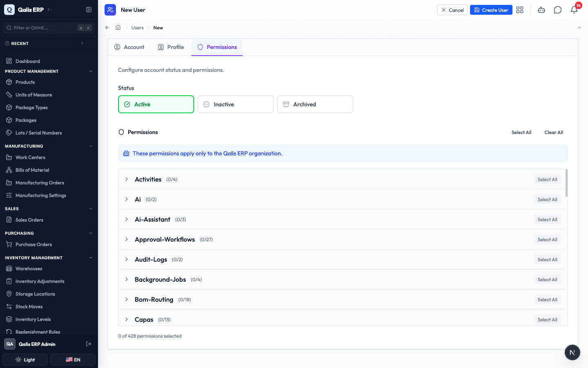Cancel new user creation
The image size is (588, 368).
coord(452,10)
